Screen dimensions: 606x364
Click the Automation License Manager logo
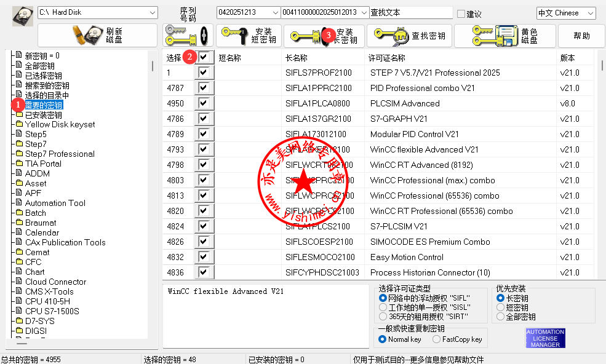545,338
